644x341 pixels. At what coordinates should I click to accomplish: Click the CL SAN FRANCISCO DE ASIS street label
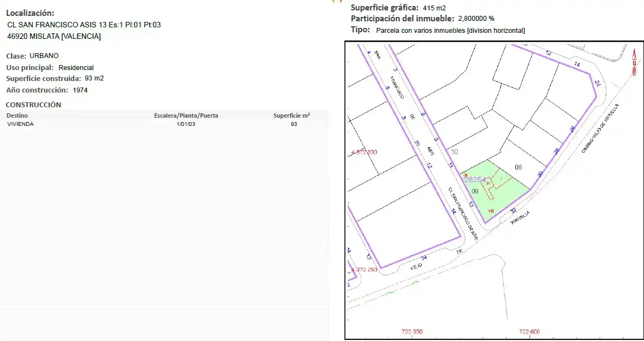click(463, 214)
